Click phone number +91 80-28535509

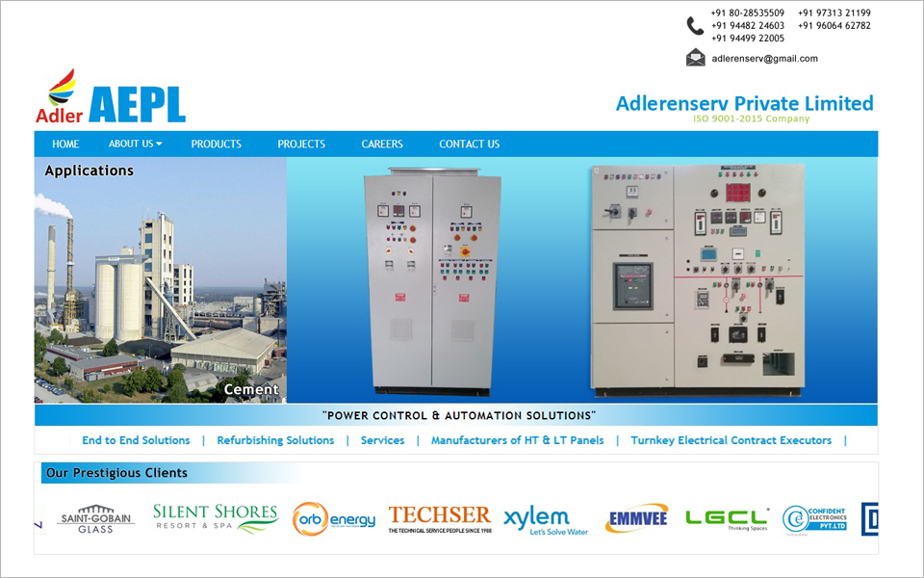point(747,13)
